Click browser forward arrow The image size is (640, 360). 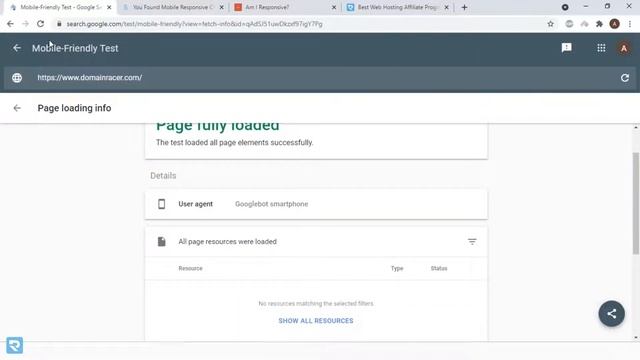pyautogui.click(x=25, y=24)
